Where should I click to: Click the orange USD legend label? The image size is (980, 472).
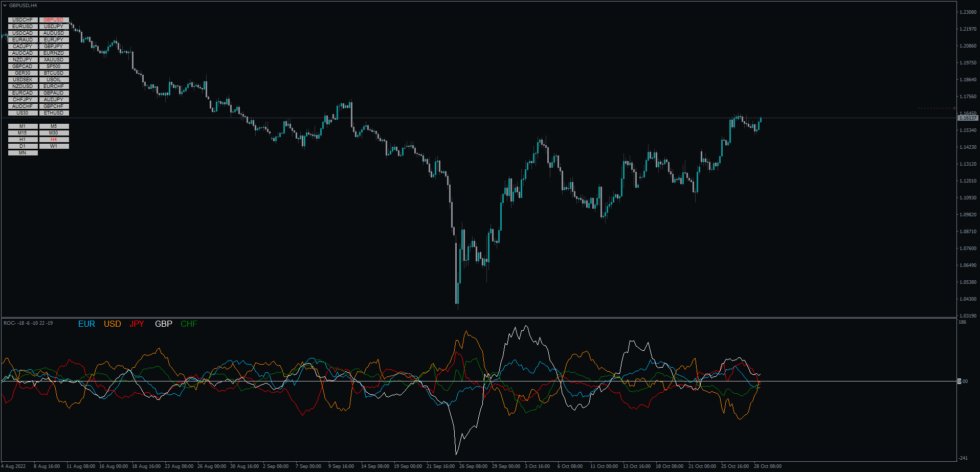113,324
